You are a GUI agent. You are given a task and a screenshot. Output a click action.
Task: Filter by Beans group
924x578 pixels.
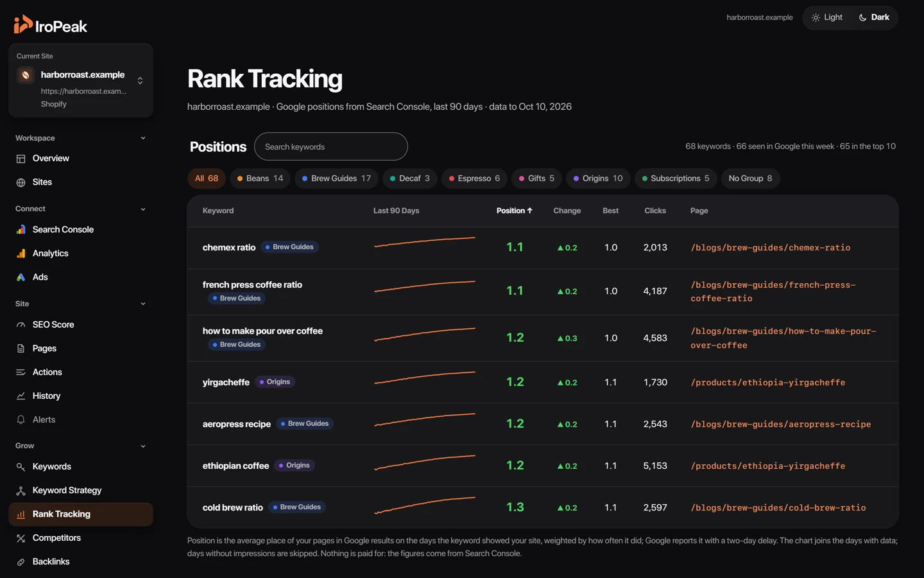pyautogui.click(x=260, y=179)
